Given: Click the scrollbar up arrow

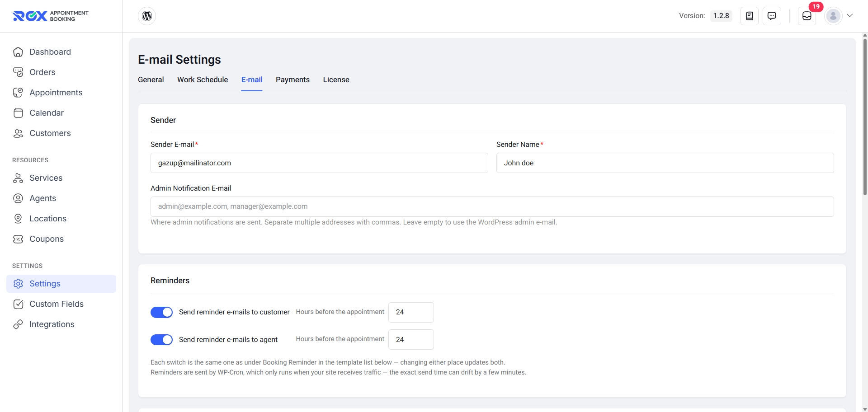Looking at the screenshot, I should click(865, 35).
